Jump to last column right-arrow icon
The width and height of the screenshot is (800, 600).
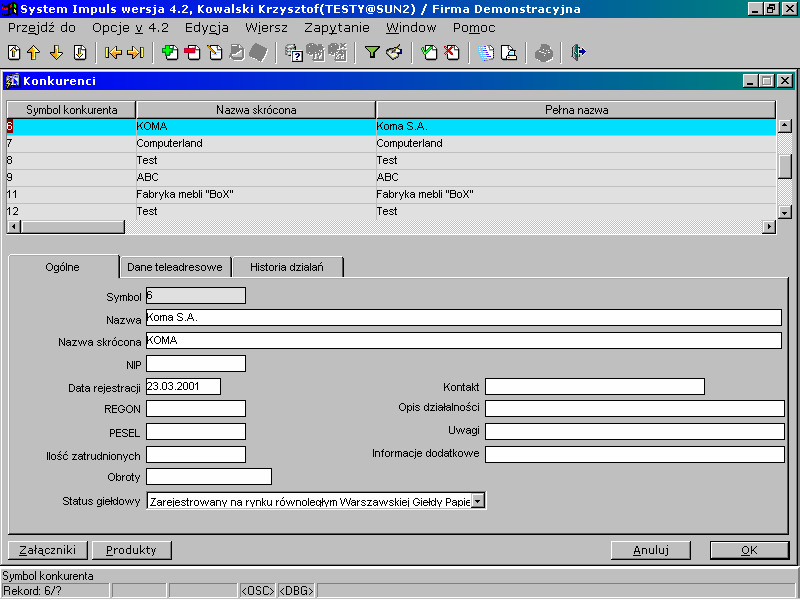click(136, 53)
